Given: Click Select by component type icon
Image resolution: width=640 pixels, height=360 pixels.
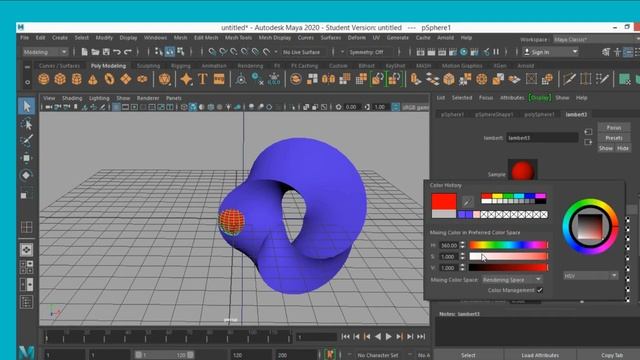Looking at the screenshot, I should tap(180, 52).
